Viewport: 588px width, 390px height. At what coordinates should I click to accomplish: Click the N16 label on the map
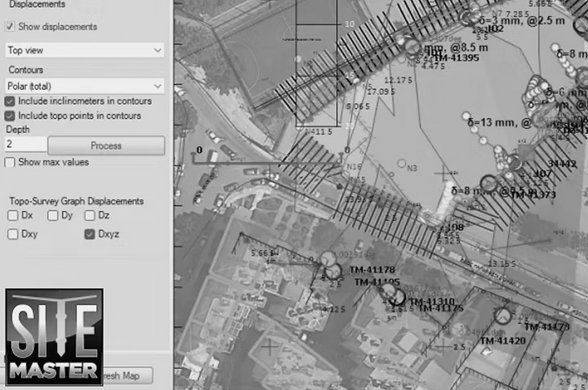click(354, 167)
